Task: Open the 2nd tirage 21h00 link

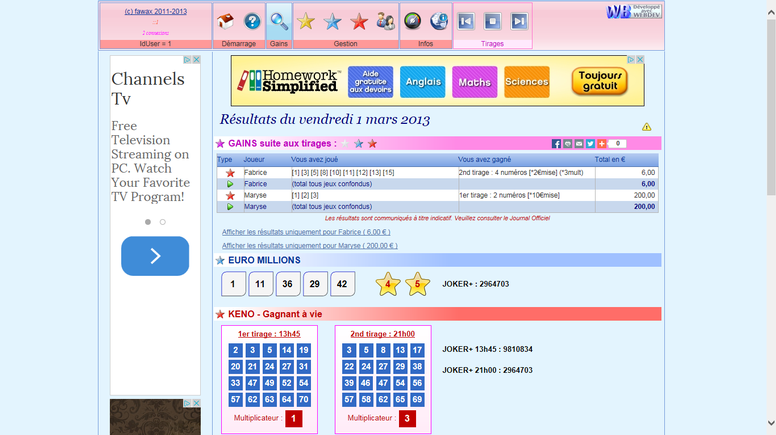Action: point(383,334)
